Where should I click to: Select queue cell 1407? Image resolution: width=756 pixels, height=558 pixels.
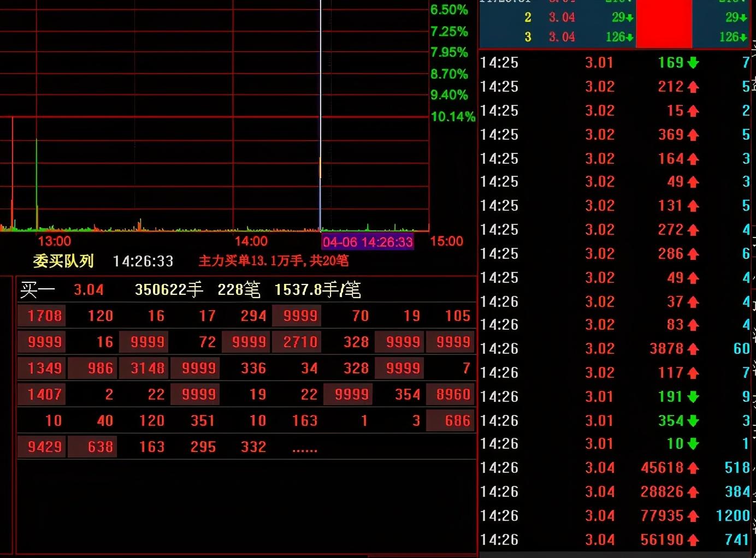tap(42, 394)
